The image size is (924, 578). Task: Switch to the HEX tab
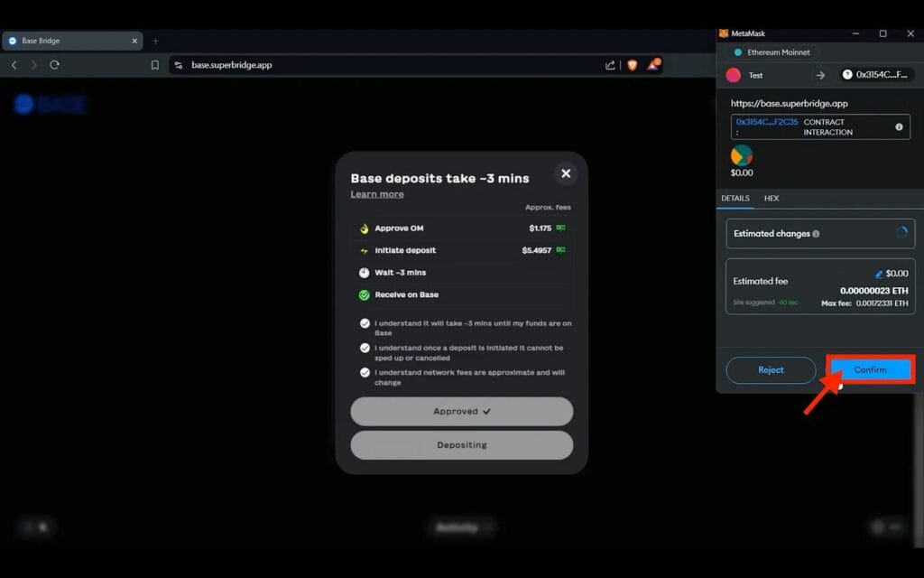pos(772,198)
